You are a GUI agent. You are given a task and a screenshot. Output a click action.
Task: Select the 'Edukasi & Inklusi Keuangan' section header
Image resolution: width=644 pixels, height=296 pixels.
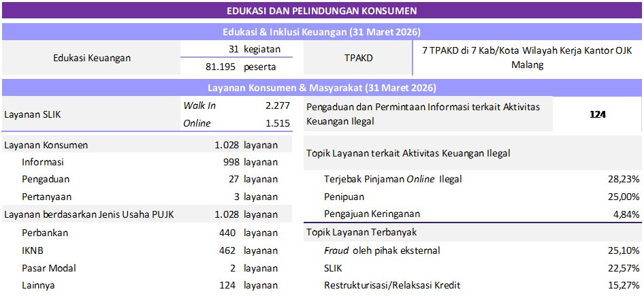tap(321, 32)
